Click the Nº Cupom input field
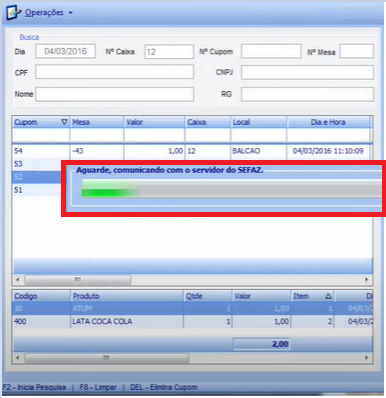The height and width of the screenshot is (398, 386). pos(271,51)
